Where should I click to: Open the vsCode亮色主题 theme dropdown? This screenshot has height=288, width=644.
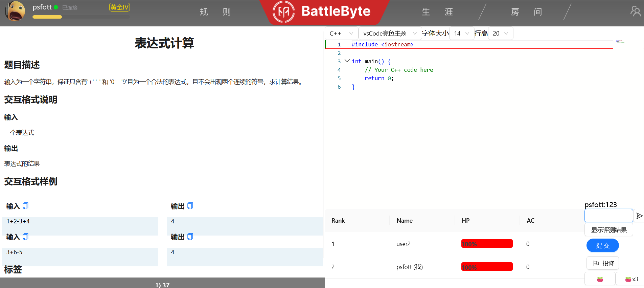[x=390, y=34]
